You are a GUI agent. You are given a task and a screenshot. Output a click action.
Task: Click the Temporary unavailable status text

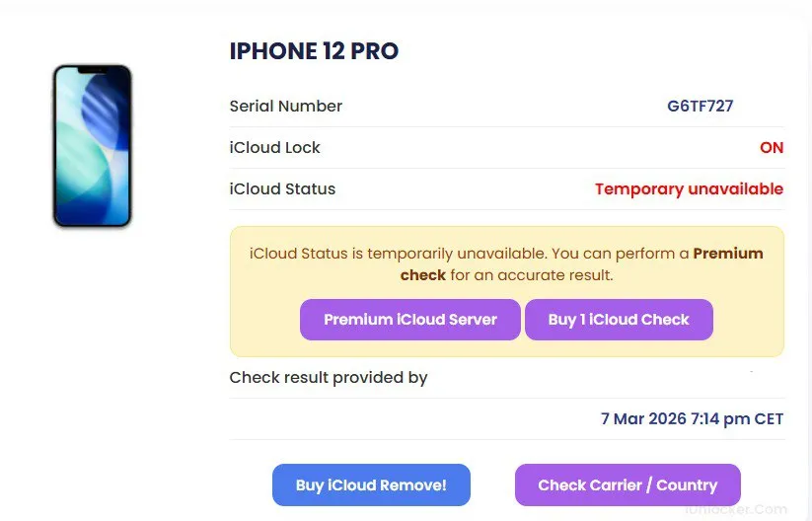coord(689,189)
